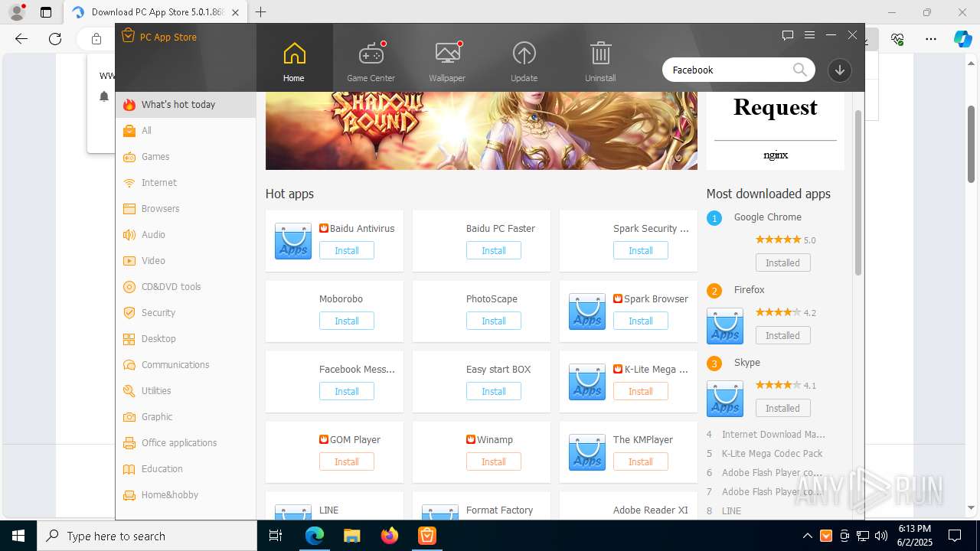
Task: Select the Utilities category
Action: click(x=186, y=391)
